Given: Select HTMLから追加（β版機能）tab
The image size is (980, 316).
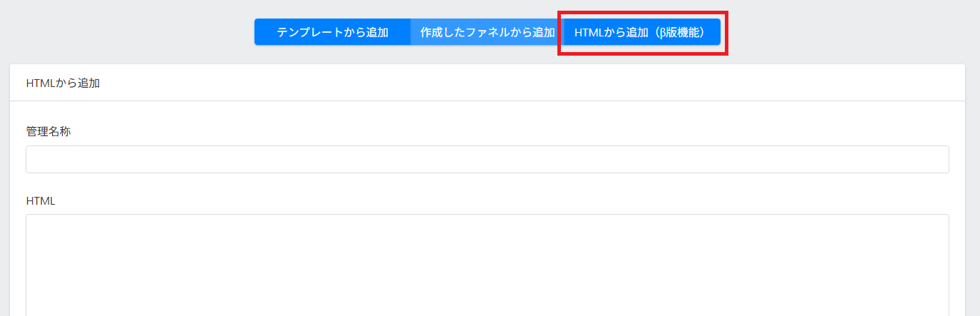Looking at the screenshot, I should [641, 32].
